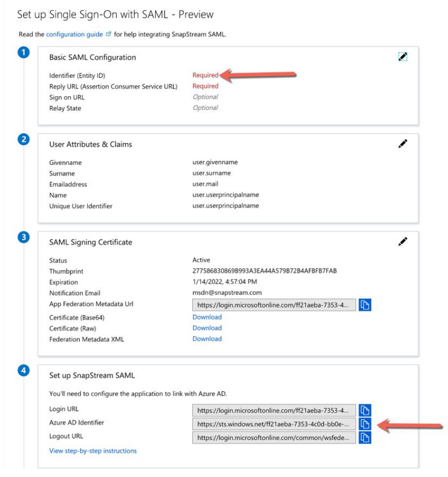Click the msdn@snapstream.com notification email
The width and height of the screenshot is (448, 477).
(227, 292)
